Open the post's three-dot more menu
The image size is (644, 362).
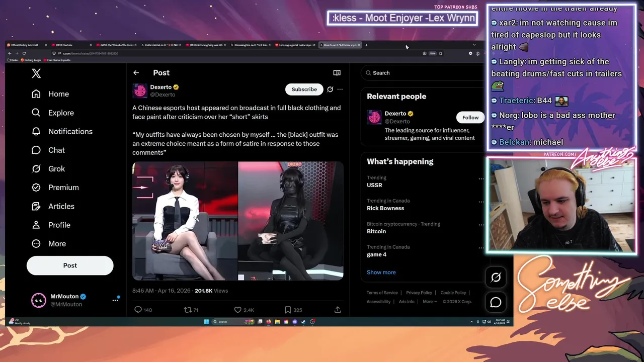pyautogui.click(x=340, y=89)
